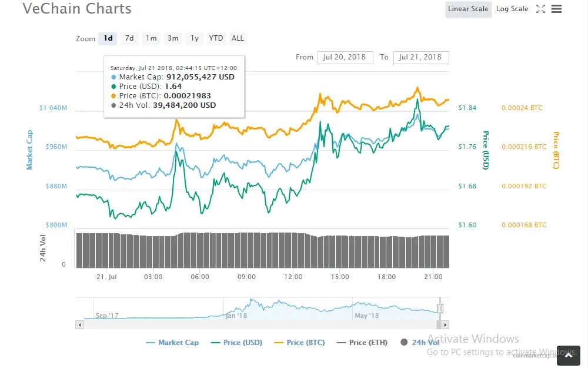Click the 0.000192 BTC axis label
This screenshot has width=588, height=368.
(524, 186)
